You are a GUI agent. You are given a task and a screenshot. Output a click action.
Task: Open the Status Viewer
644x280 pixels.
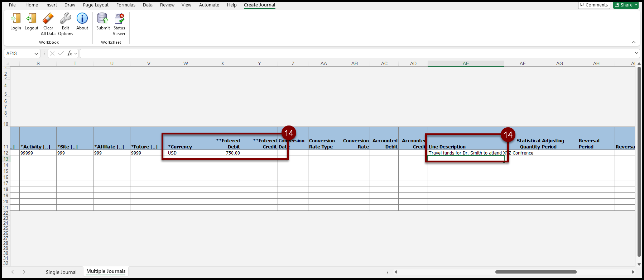click(x=119, y=19)
